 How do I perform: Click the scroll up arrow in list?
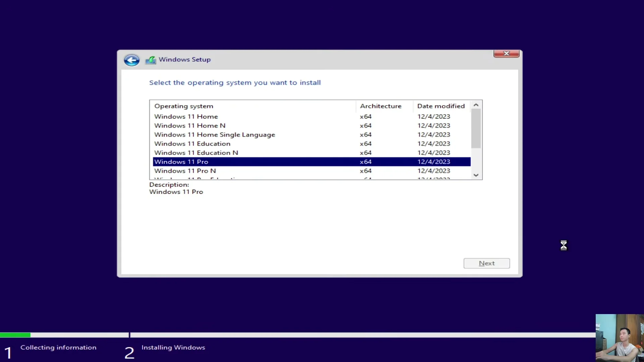pyautogui.click(x=476, y=105)
